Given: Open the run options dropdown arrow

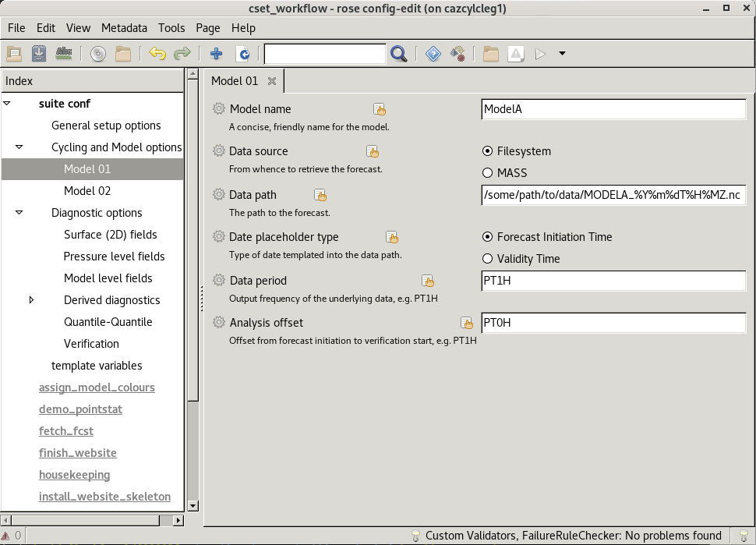Looking at the screenshot, I should [562, 54].
